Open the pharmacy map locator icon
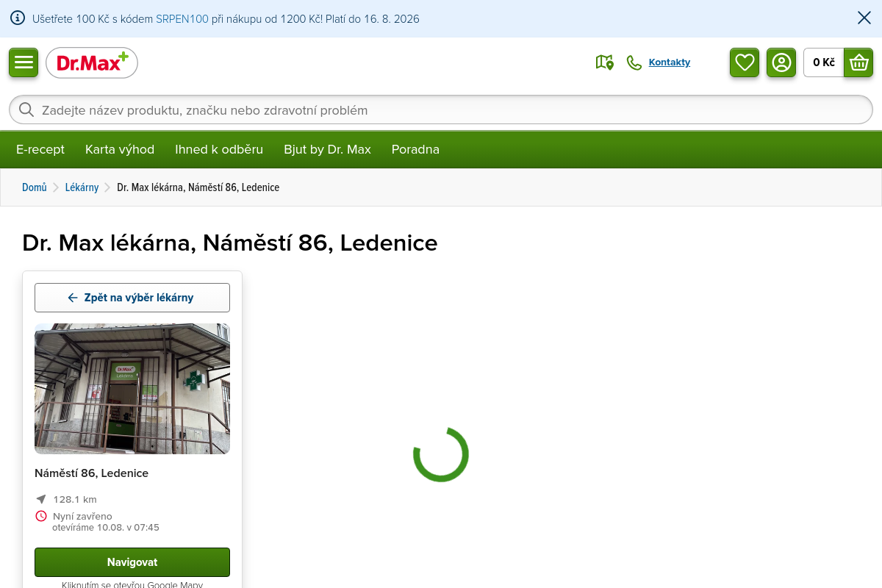Image resolution: width=882 pixels, height=588 pixels. (604, 62)
